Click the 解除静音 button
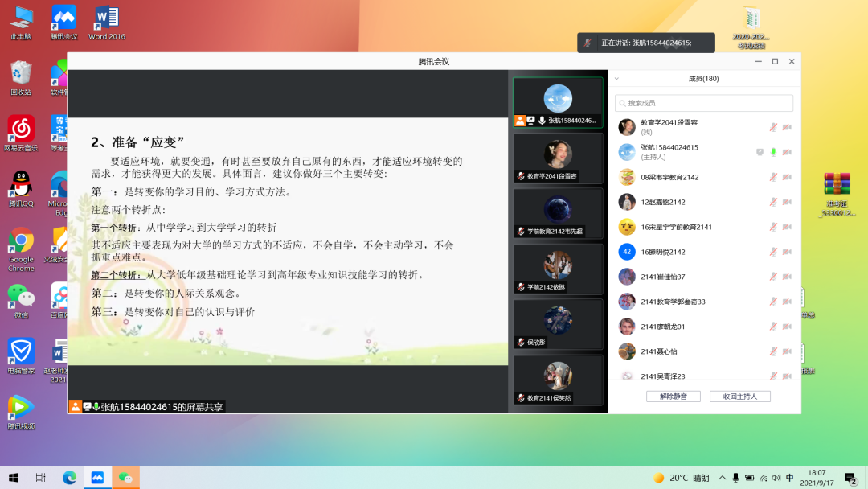 tap(673, 397)
